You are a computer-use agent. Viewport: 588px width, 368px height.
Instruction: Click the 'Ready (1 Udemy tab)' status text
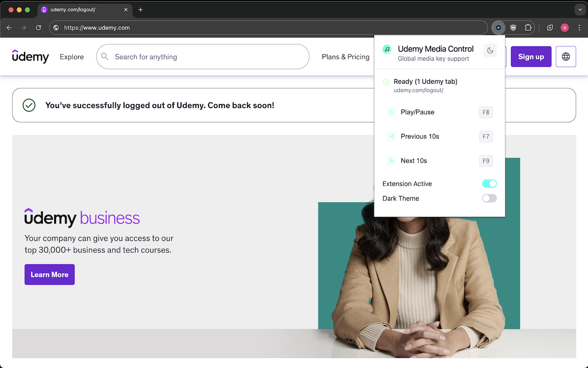point(425,81)
